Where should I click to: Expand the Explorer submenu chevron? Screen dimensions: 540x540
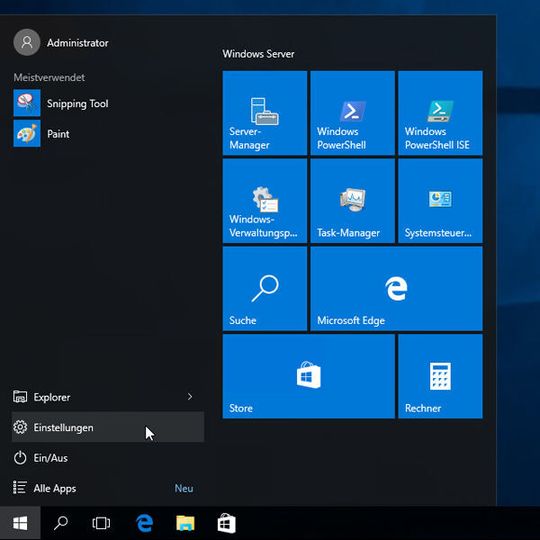[x=190, y=397]
